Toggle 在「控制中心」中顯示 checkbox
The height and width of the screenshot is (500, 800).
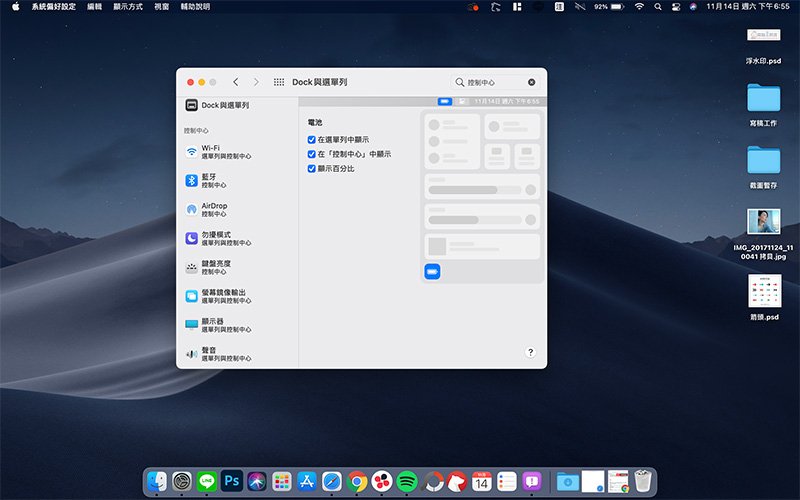pos(312,154)
